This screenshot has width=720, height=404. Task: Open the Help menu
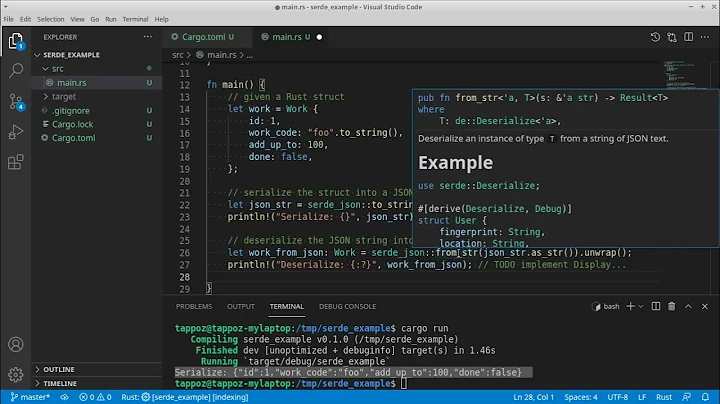[x=162, y=19]
